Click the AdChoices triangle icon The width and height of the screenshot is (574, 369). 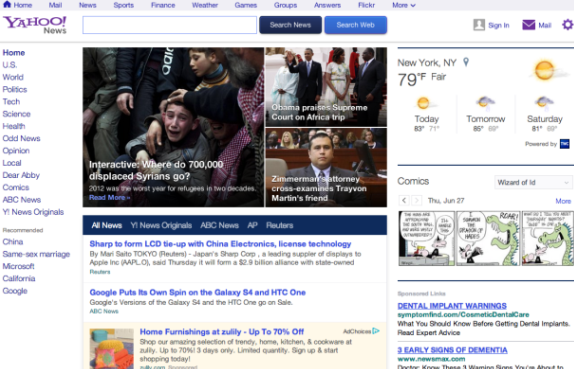(376, 331)
